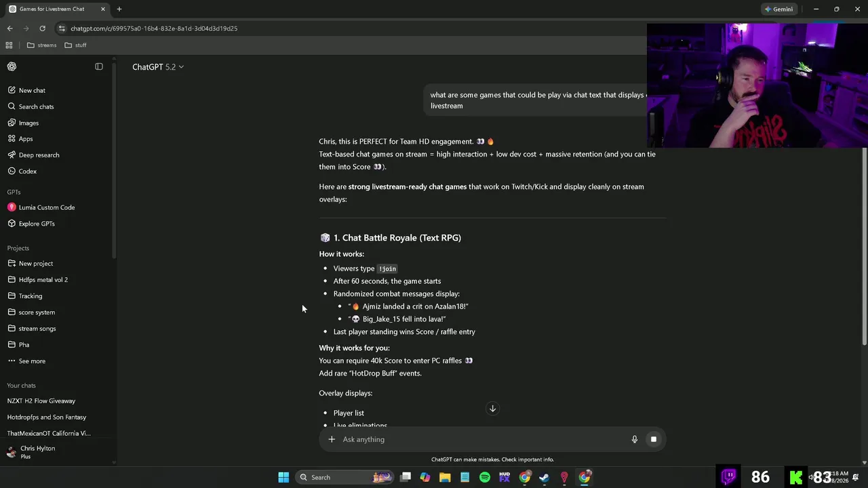This screenshot has width=868, height=488.
Task: Click the text "Last player standing wins Score / raffle entry"
Action: pos(404,332)
